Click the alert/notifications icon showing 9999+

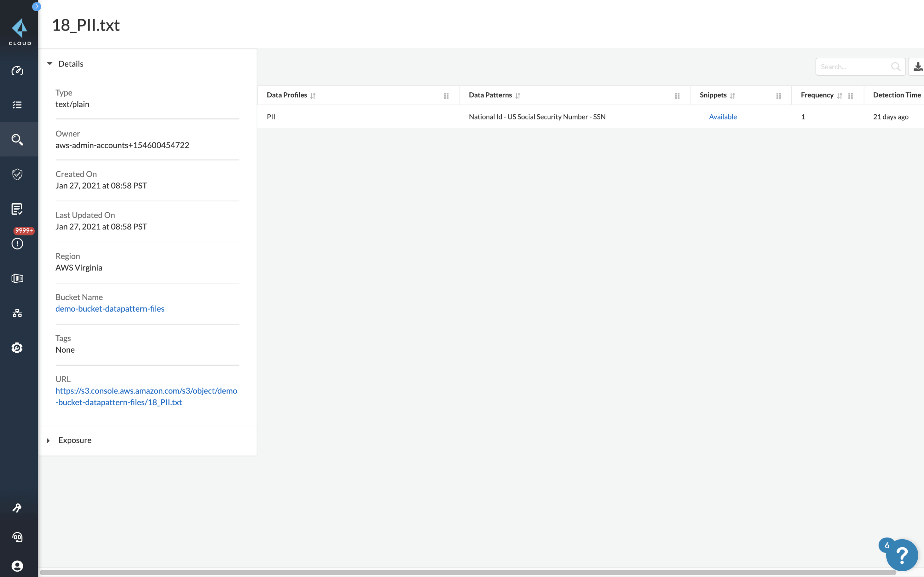click(17, 243)
